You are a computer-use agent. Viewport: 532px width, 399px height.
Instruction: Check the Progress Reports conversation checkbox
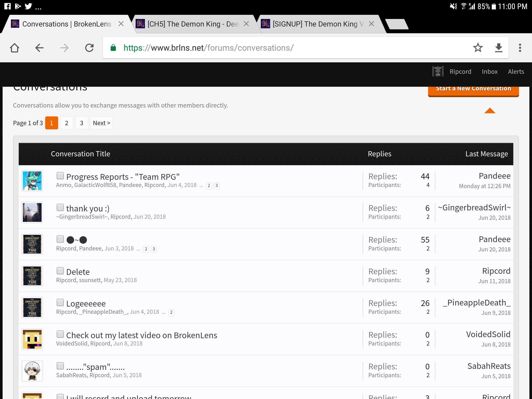[x=60, y=176]
